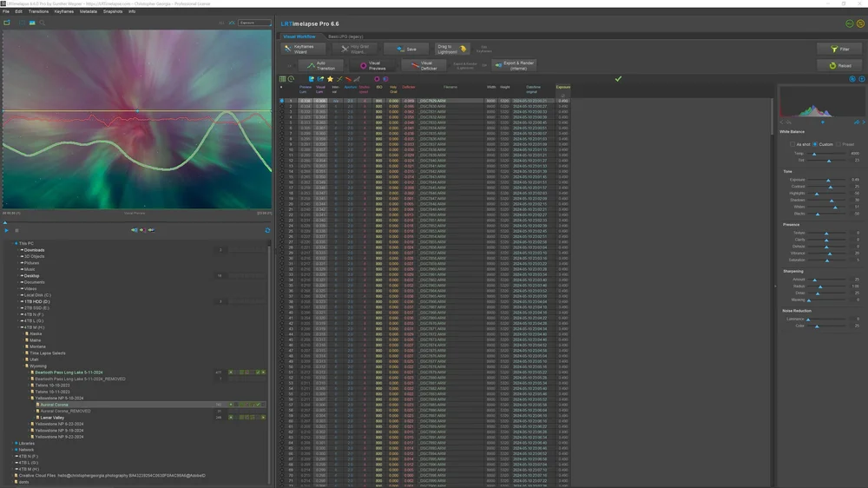Click the Visual Previews button

[x=373, y=65]
